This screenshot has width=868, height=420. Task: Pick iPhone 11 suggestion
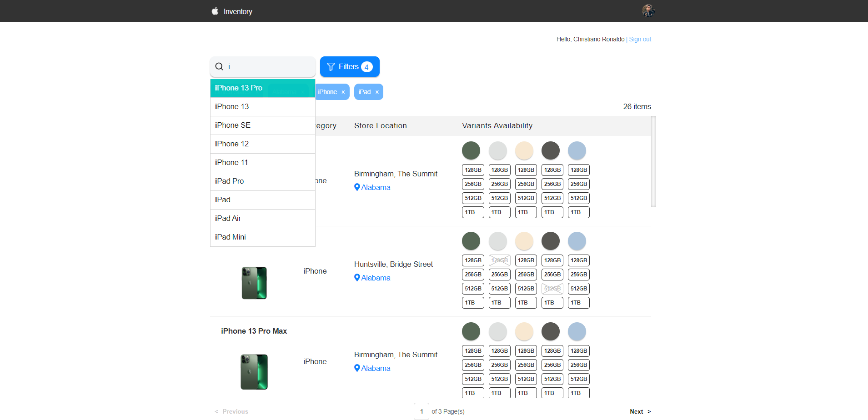point(263,162)
